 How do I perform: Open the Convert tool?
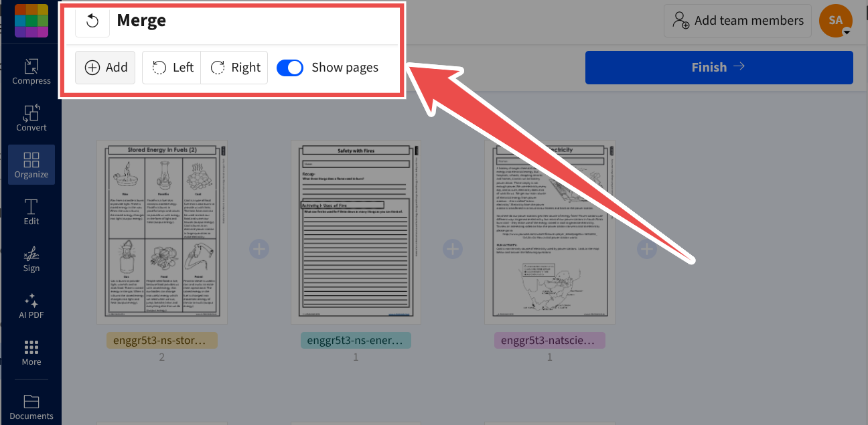coord(31,118)
